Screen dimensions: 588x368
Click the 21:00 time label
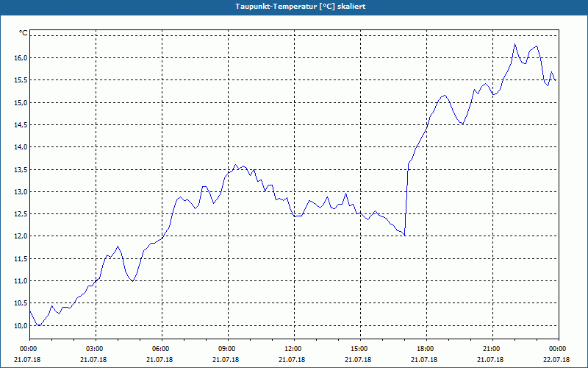492,348
